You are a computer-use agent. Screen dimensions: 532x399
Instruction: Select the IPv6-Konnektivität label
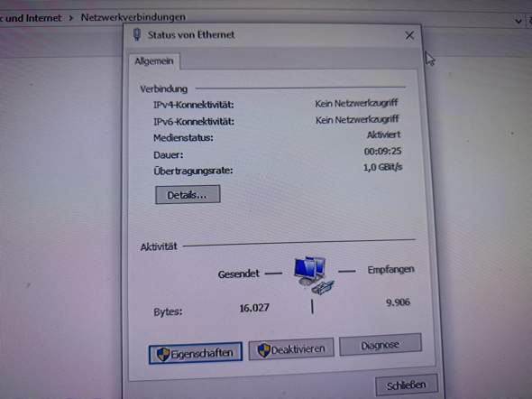(194, 121)
